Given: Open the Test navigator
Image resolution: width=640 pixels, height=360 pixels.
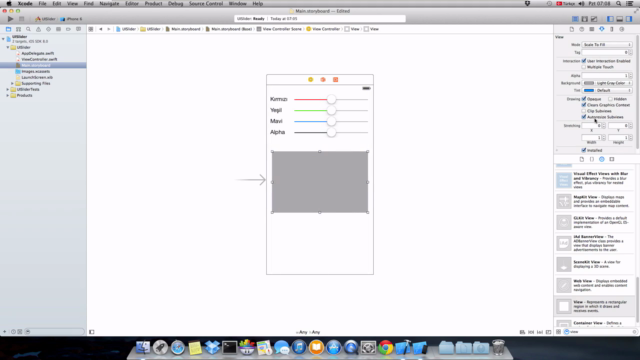Looking at the screenshot, I should (48, 29).
